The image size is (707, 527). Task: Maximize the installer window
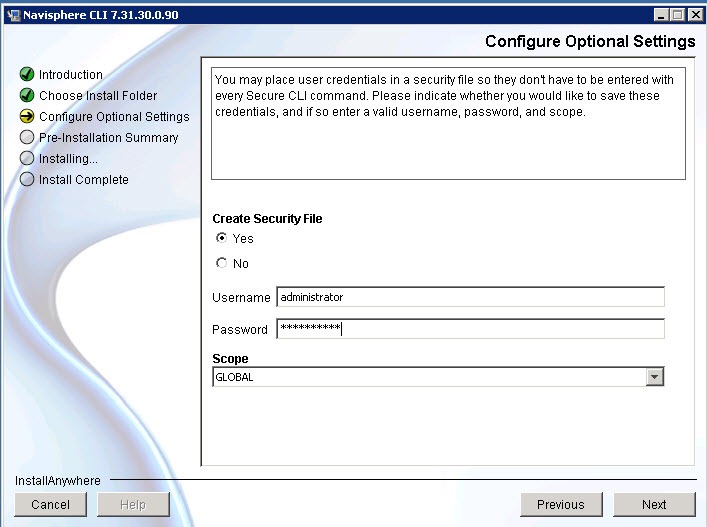click(x=677, y=14)
